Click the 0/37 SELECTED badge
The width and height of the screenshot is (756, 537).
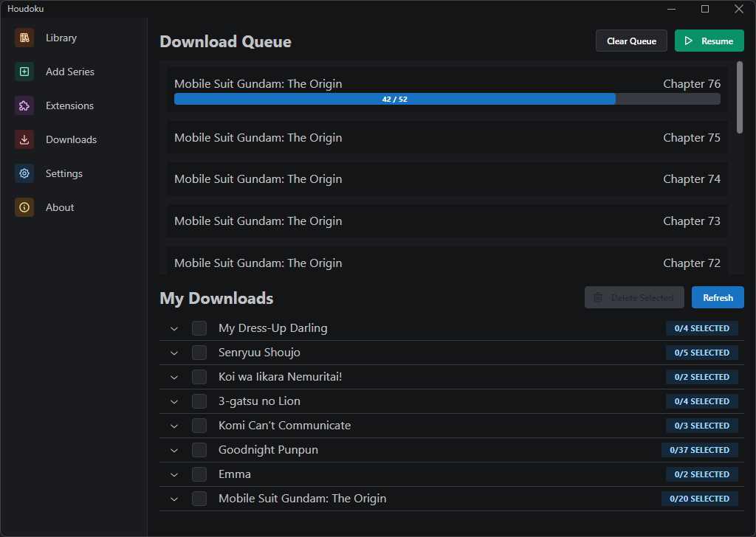[699, 450]
